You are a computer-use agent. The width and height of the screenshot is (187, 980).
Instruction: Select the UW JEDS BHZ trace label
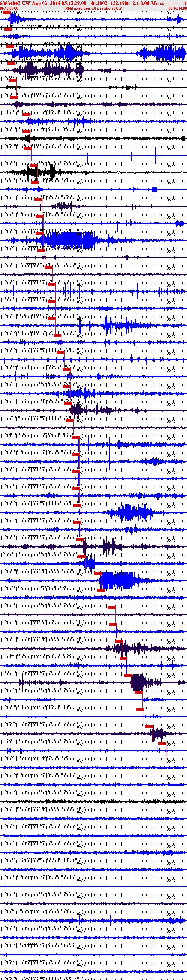(x=44, y=434)
